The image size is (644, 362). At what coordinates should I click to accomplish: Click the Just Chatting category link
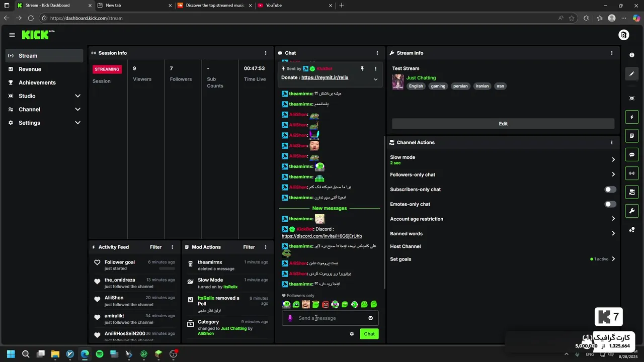tap(421, 78)
